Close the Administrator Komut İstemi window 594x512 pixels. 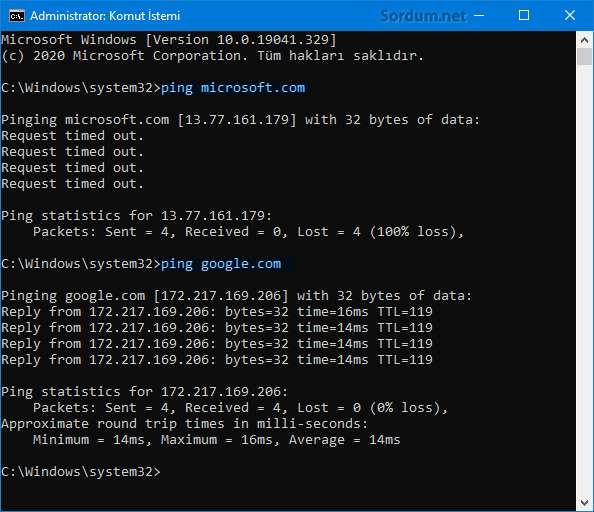[x=570, y=16]
